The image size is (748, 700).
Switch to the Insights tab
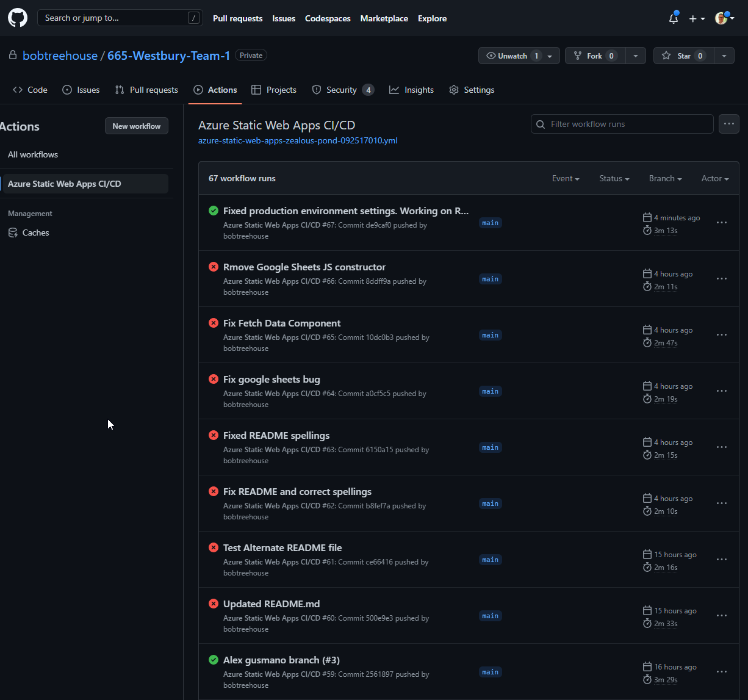(412, 90)
